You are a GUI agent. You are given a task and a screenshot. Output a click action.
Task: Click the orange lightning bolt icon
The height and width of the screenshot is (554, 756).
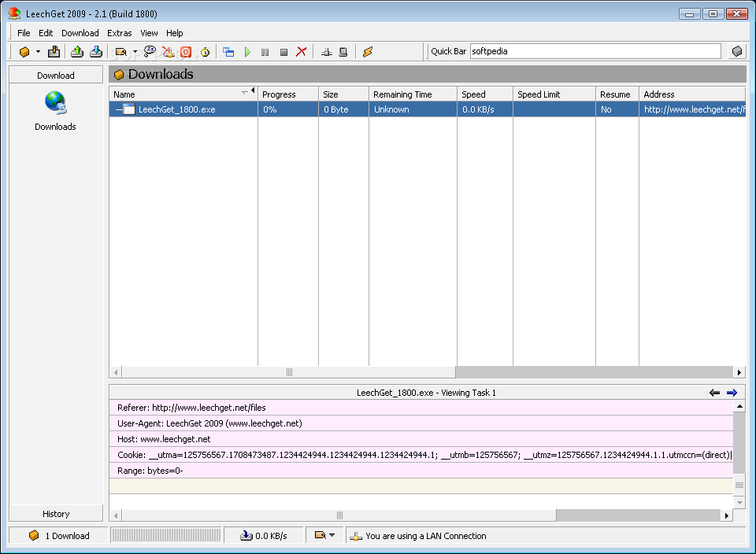368,52
